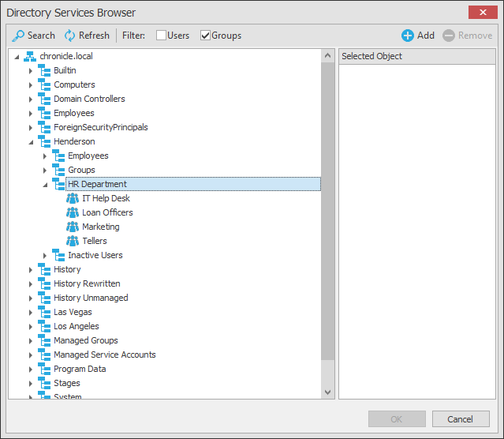The image size is (504, 439).
Task: Click the Selected Object column header
Action: coord(417,56)
